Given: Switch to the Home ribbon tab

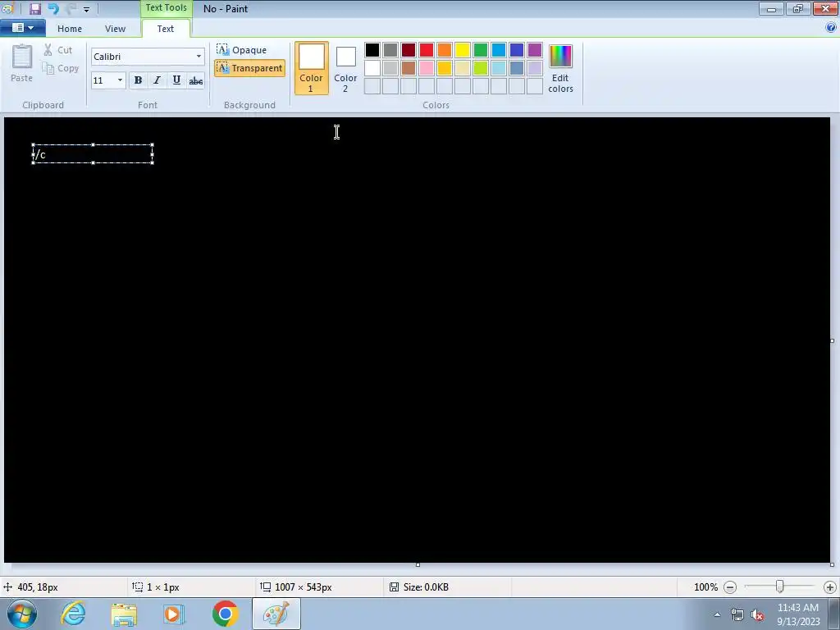Looking at the screenshot, I should [x=70, y=29].
